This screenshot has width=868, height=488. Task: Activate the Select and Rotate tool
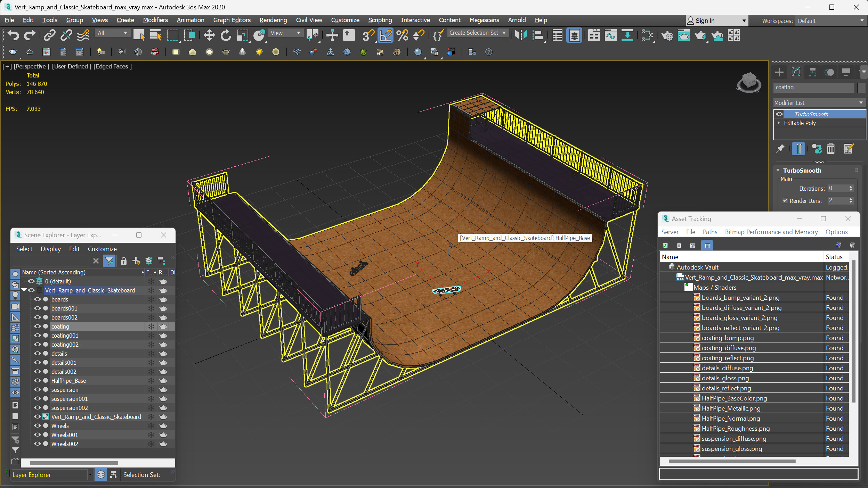[x=226, y=35]
